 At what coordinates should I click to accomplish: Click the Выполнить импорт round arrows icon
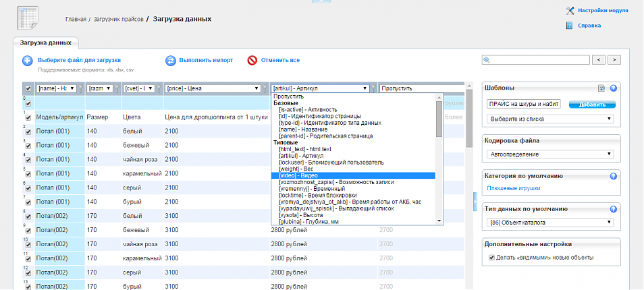pos(171,61)
